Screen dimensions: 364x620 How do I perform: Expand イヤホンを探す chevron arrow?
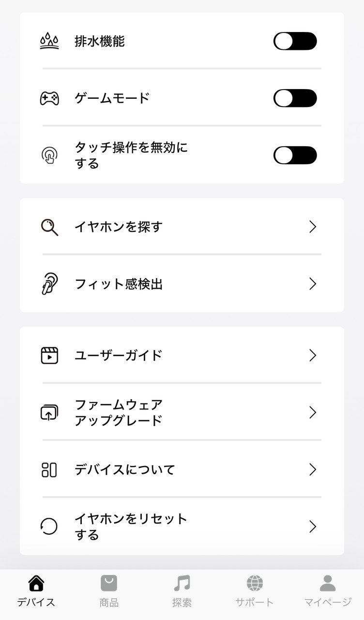coord(313,227)
